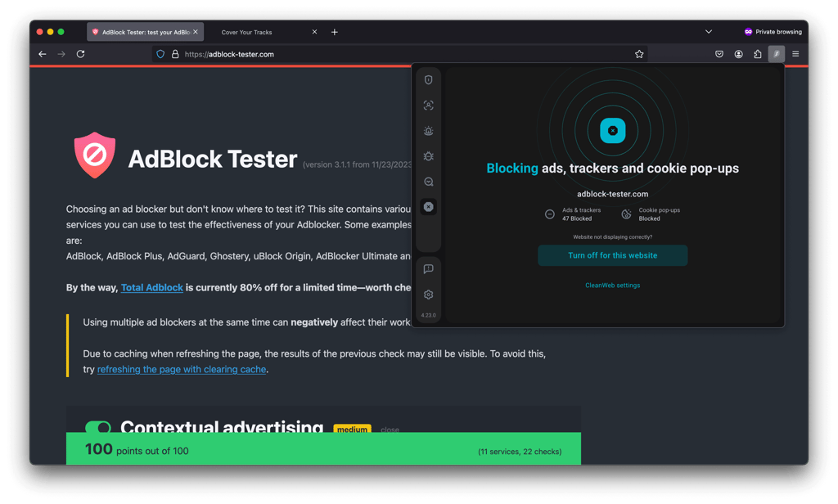Image resolution: width=838 pixels, height=504 pixels.
Task: Open Save to Pocket toolbar icon
Action: (x=719, y=54)
